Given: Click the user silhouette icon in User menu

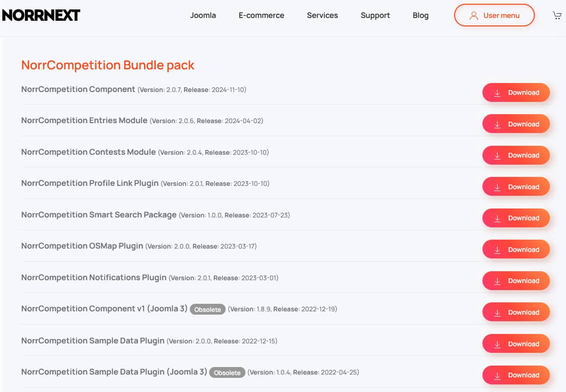Looking at the screenshot, I should [x=473, y=15].
